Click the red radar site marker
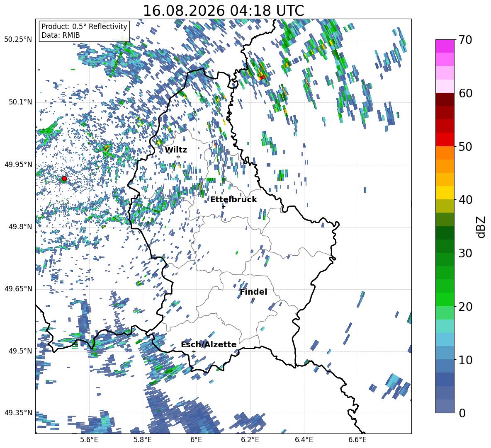Image resolution: width=491 pixels, height=448 pixels. (64, 178)
